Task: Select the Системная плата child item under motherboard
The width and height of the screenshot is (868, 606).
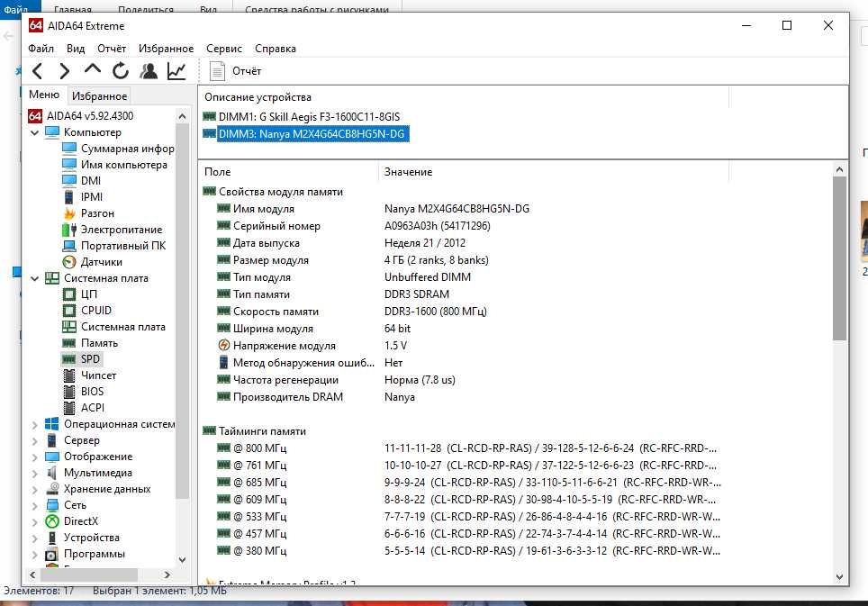Action: click(114, 327)
